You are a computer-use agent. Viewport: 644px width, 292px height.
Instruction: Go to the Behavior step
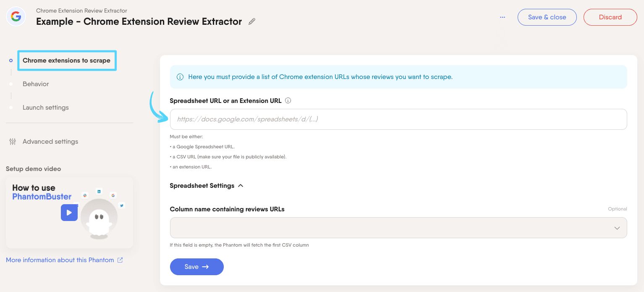click(36, 84)
